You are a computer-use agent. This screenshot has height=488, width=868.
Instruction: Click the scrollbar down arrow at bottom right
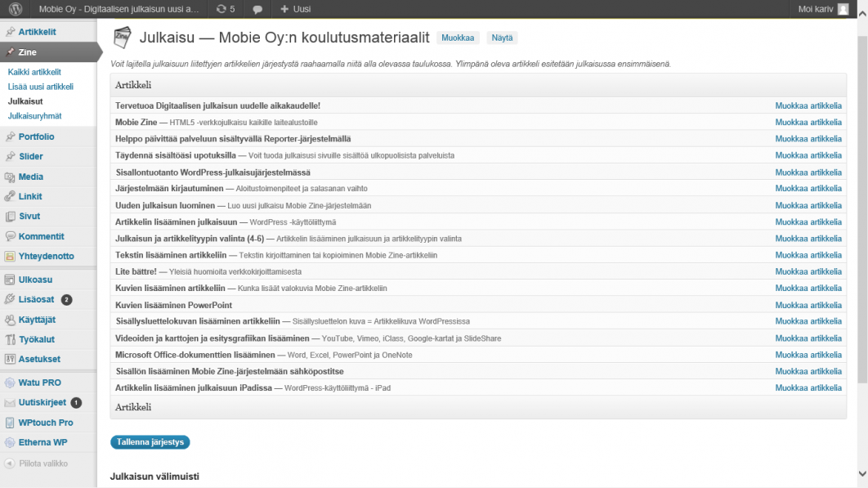[x=861, y=474]
